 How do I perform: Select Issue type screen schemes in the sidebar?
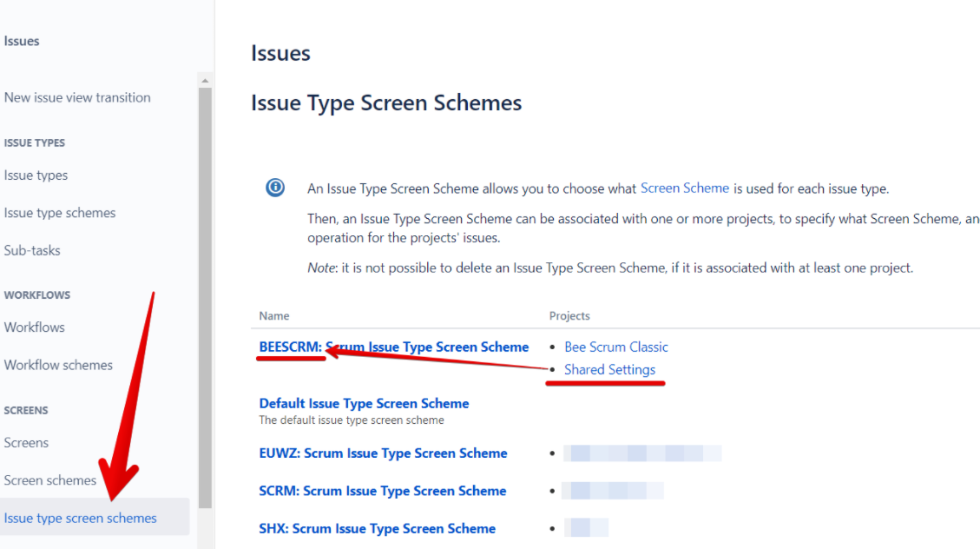coord(81,516)
